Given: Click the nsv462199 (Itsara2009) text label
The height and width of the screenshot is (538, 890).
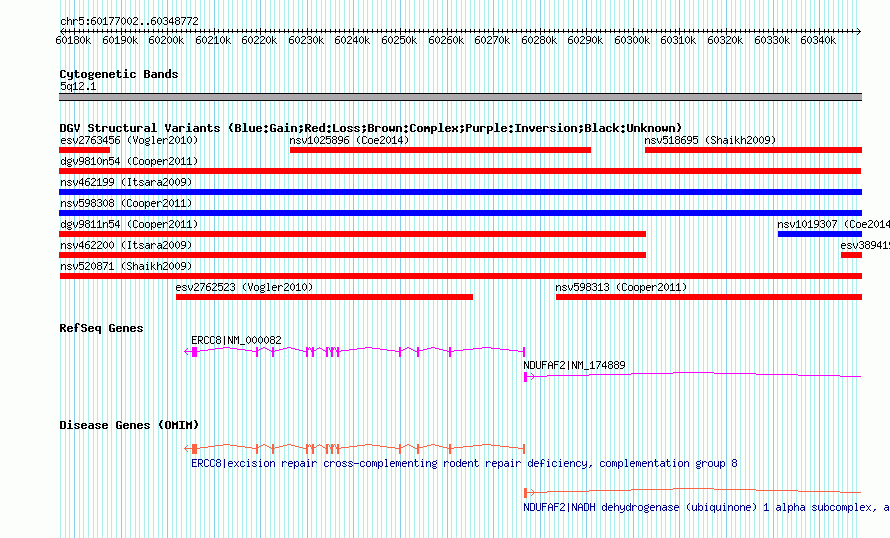Looking at the screenshot, I should click(x=126, y=182).
